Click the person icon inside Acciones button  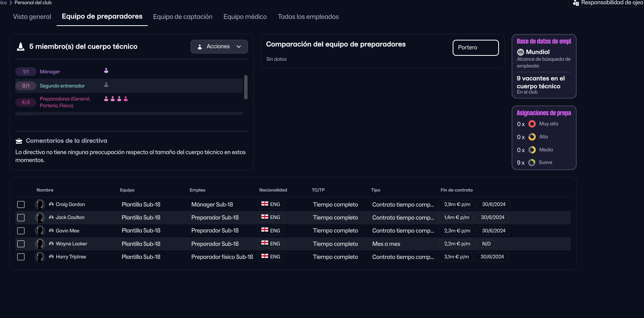[x=200, y=47]
